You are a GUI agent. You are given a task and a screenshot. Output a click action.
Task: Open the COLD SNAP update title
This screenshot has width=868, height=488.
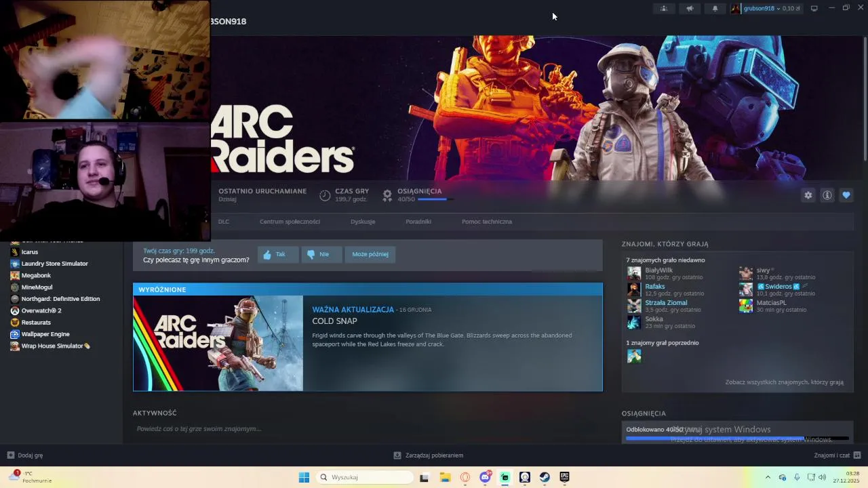click(x=334, y=321)
